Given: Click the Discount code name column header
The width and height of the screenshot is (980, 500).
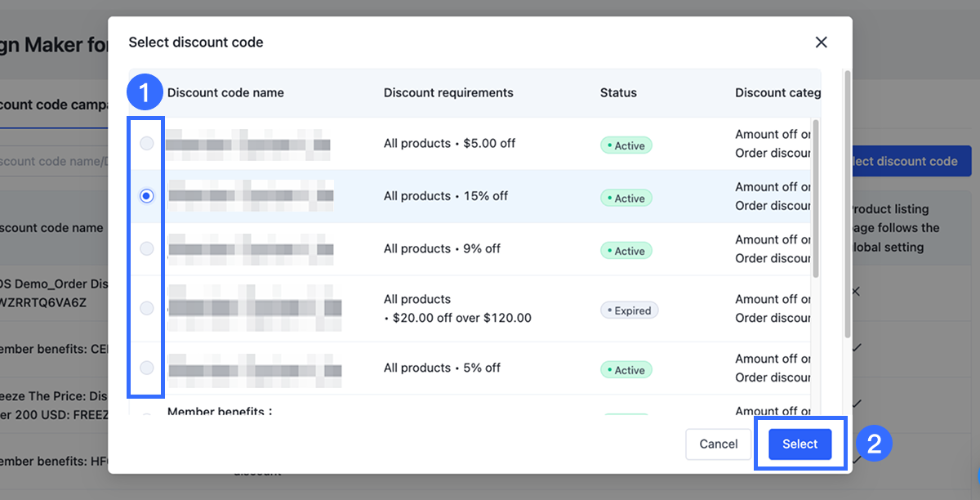Looking at the screenshot, I should [x=225, y=93].
